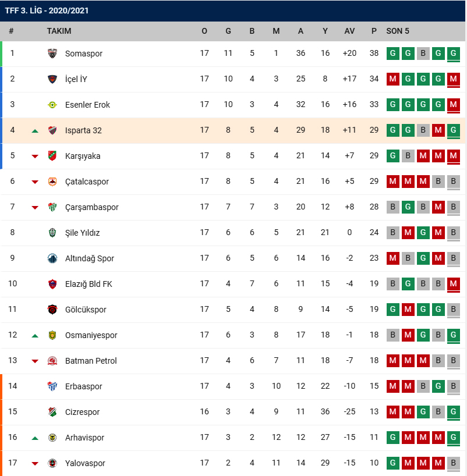Image resolution: width=467 pixels, height=476 pixels.
Task: Open the Çarşambaspor team name link
Action: (x=92, y=207)
